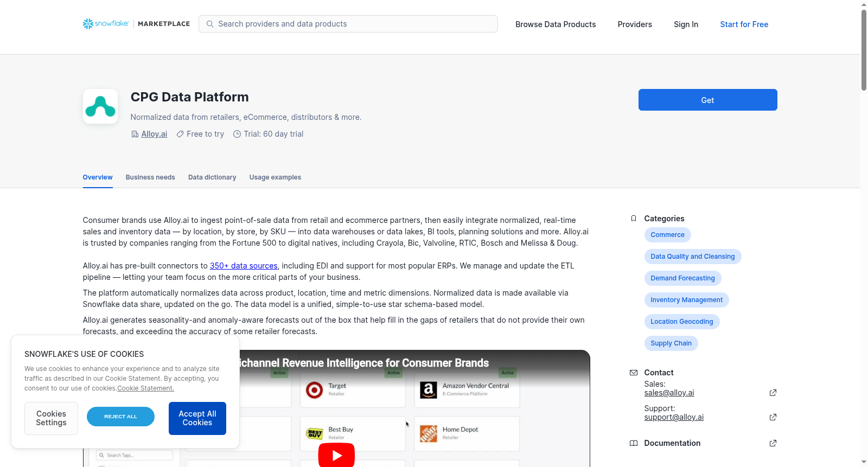
Task: Click the price tag icon near Free to try
Action: (180, 134)
